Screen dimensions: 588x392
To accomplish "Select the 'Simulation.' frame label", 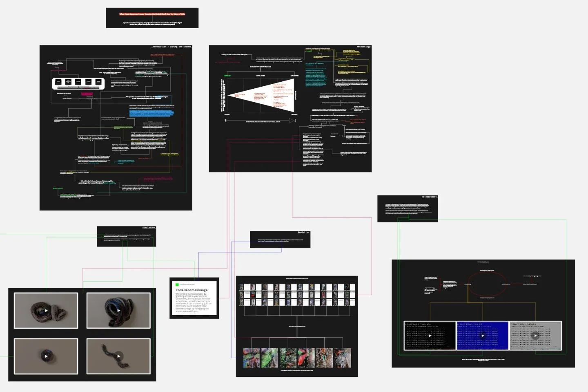I will pos(149,228).
